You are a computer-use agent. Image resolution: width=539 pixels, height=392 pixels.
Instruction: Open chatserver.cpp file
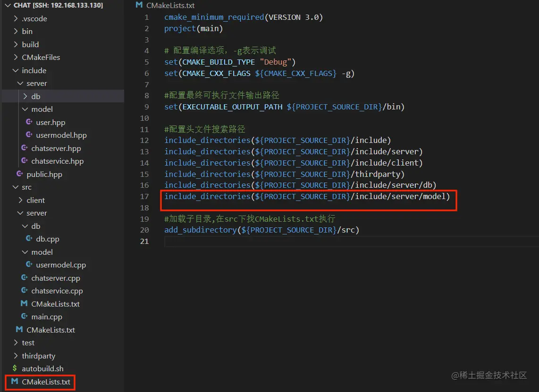tap(56, 278)
